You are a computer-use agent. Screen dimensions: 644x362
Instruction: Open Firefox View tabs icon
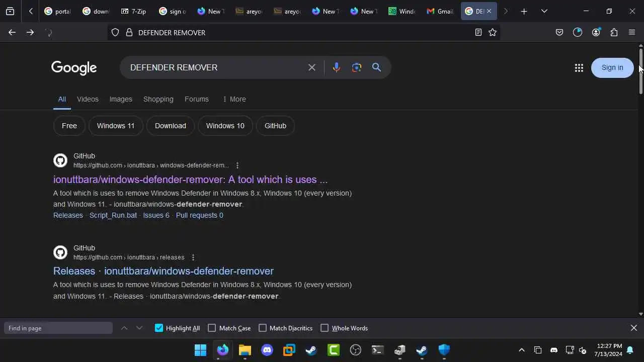tap(10, 11)
